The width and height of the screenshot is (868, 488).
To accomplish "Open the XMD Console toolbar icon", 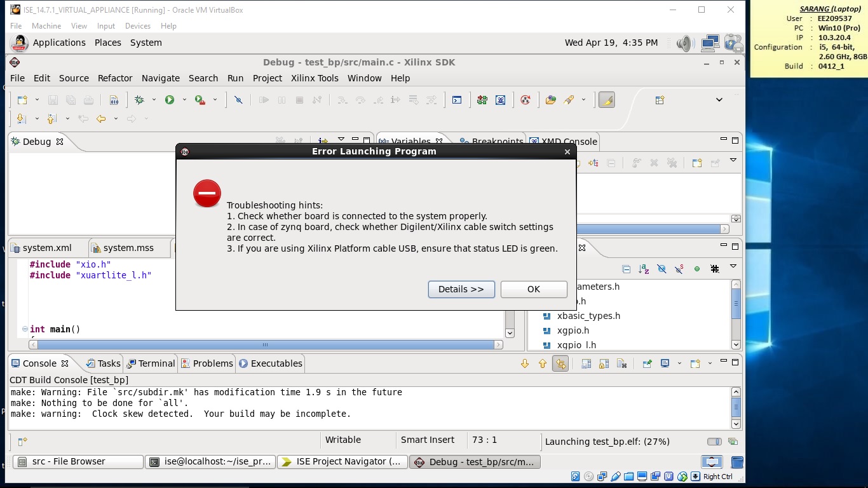I will (457, 100).
